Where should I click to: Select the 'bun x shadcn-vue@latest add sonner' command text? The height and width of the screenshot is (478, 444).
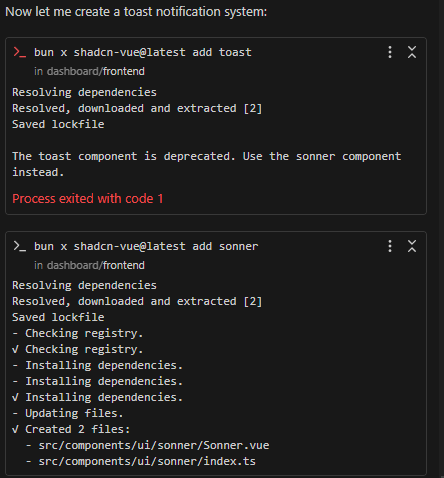click(146, 246)
